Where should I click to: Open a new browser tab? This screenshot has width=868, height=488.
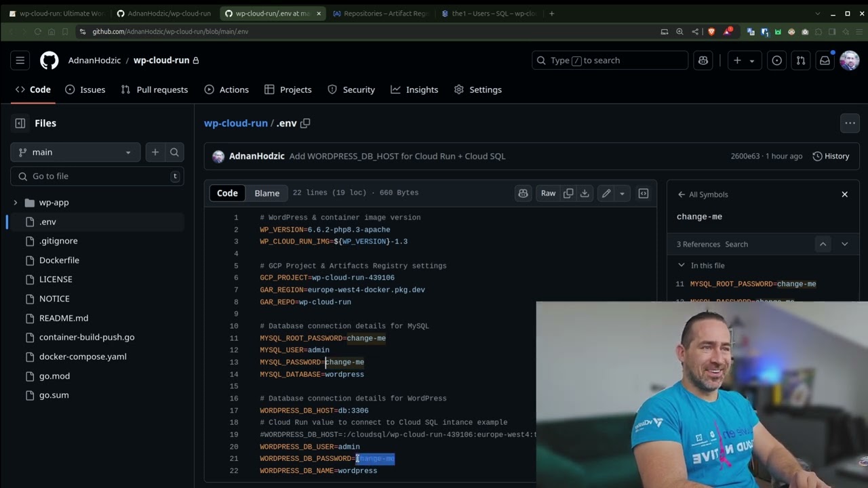click(x=551, y=14)
